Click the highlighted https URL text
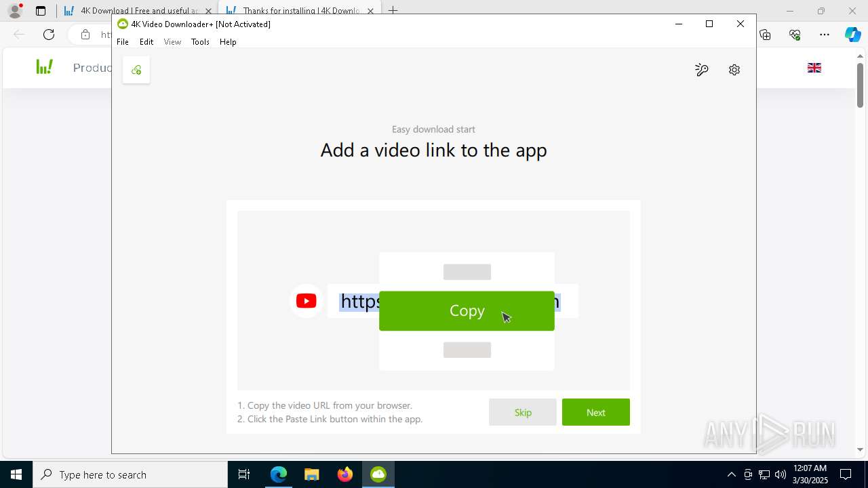868x488 pixels. (359, 301)
